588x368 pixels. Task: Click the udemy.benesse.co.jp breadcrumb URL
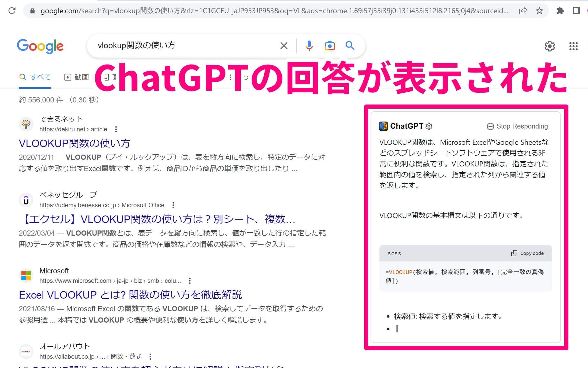102,205
